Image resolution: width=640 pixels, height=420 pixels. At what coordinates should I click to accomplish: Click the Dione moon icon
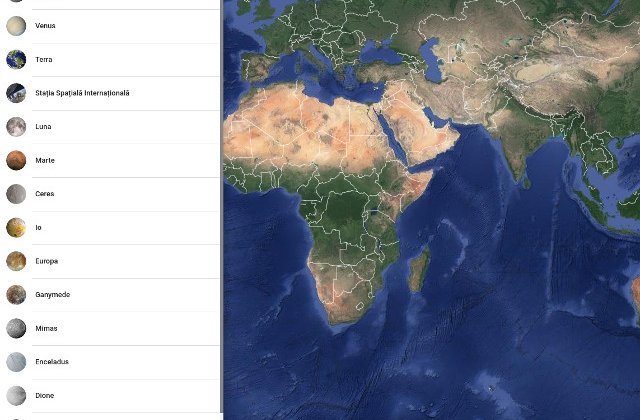(x=16, y=396)
